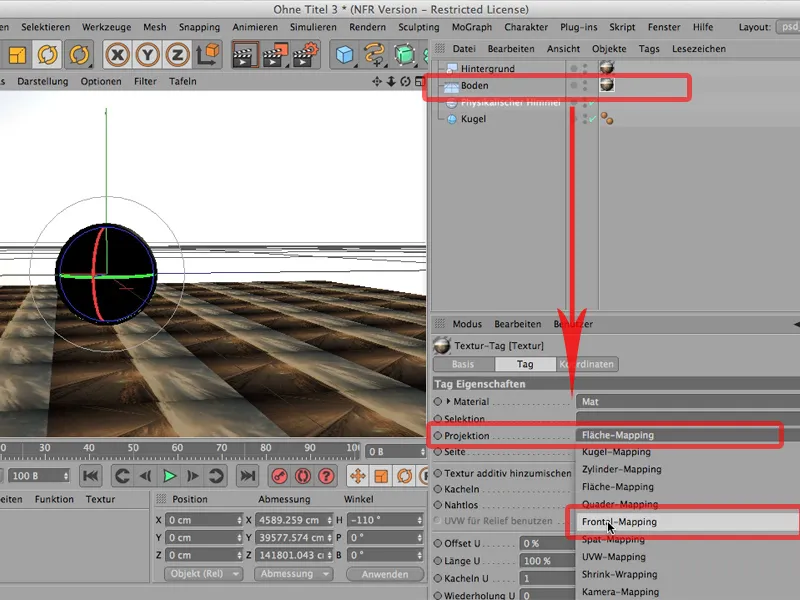Screen dimensions: 800x600
Task: Go to next keyframe
Action: tap(216, 476)
